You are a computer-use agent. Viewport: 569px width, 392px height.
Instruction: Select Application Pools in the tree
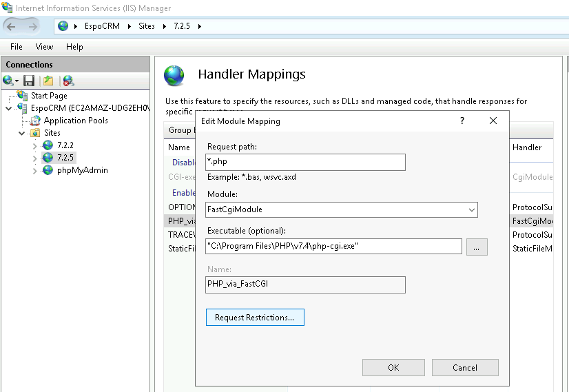coord(76,121)
